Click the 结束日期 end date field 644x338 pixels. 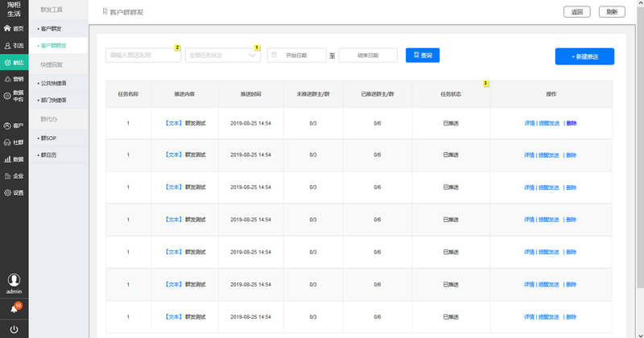pyautogui.click(x=368, y=56)
